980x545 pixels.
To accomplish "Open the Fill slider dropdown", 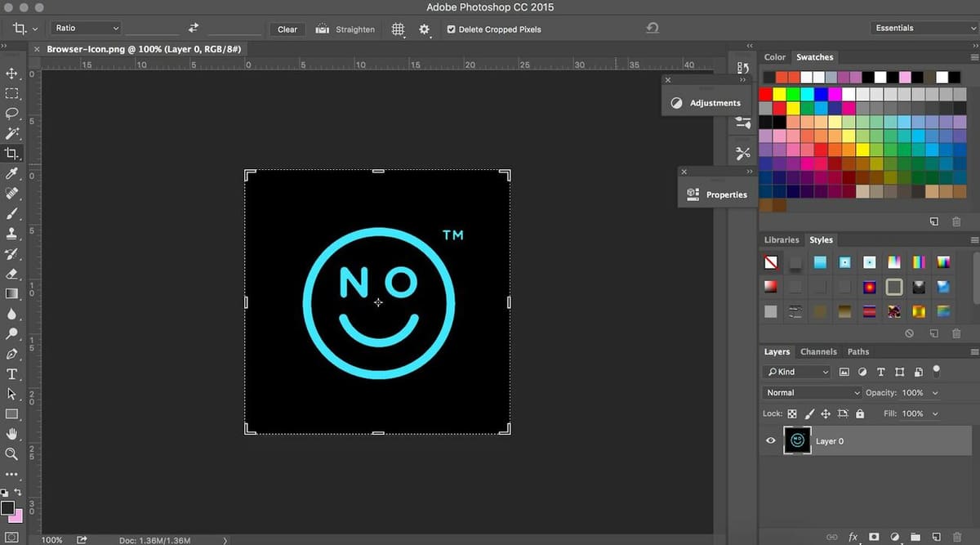I will pos(935,414).
